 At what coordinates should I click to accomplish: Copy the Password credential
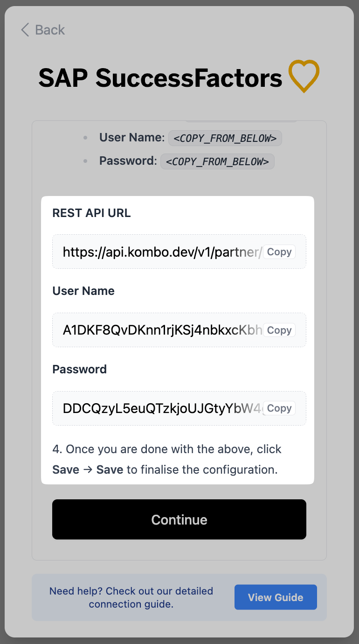279,408
